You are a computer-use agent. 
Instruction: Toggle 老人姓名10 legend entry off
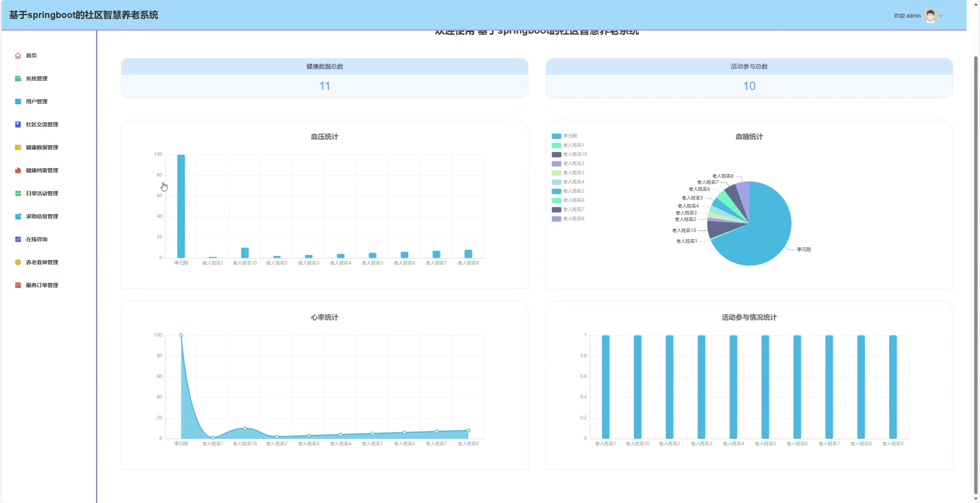pyautogui.click(x=575, y=154)
